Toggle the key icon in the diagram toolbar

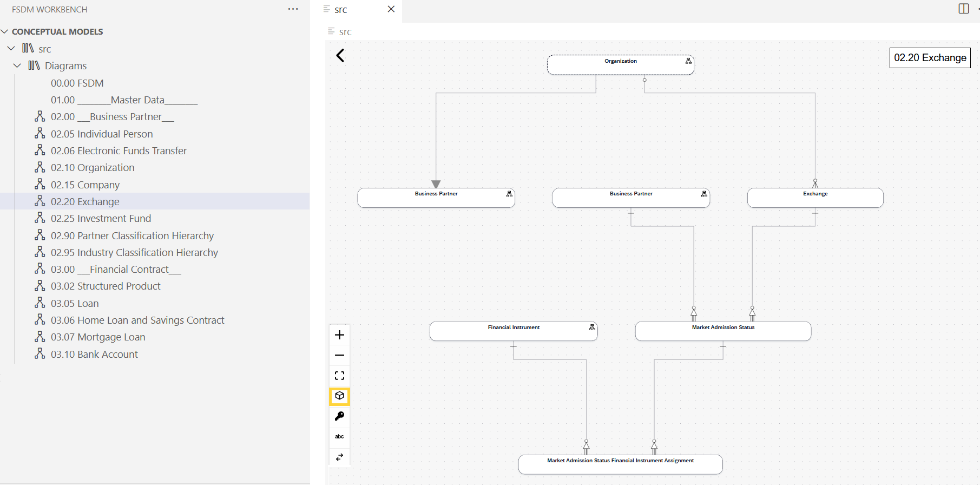point(339,416)
